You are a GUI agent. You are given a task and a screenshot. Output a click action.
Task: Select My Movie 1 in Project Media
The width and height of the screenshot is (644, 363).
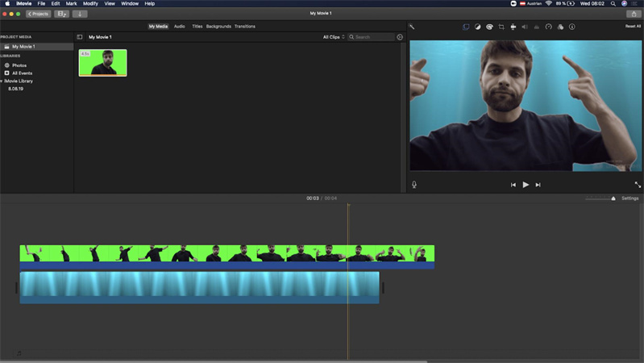tap(36, 47)
